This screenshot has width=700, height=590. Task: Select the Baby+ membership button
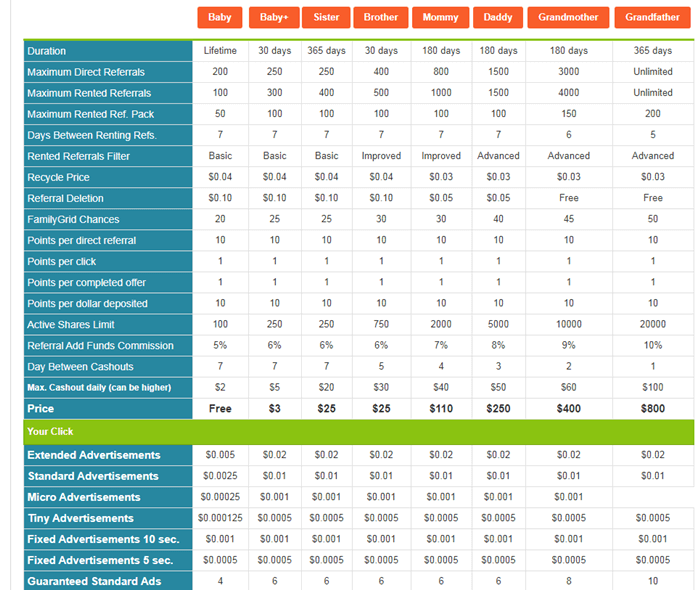274,17
